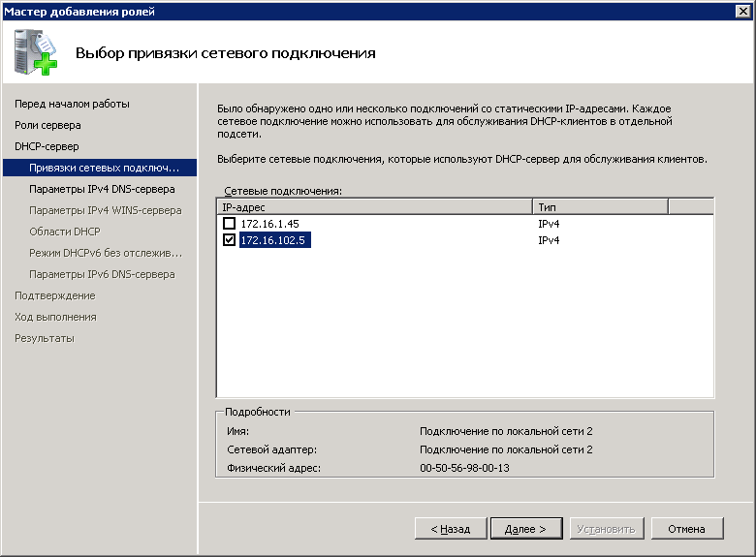Open the Результаты step
The image size is (756, 557).
(45, 338)
